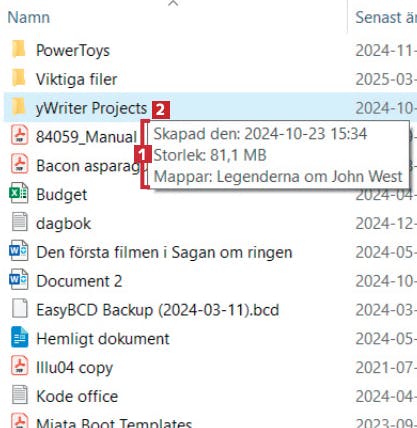This screenshot has width=417, height=428.
Task: Click the date 2021-07 in Illu04 copy row
Action: point(386,368)
